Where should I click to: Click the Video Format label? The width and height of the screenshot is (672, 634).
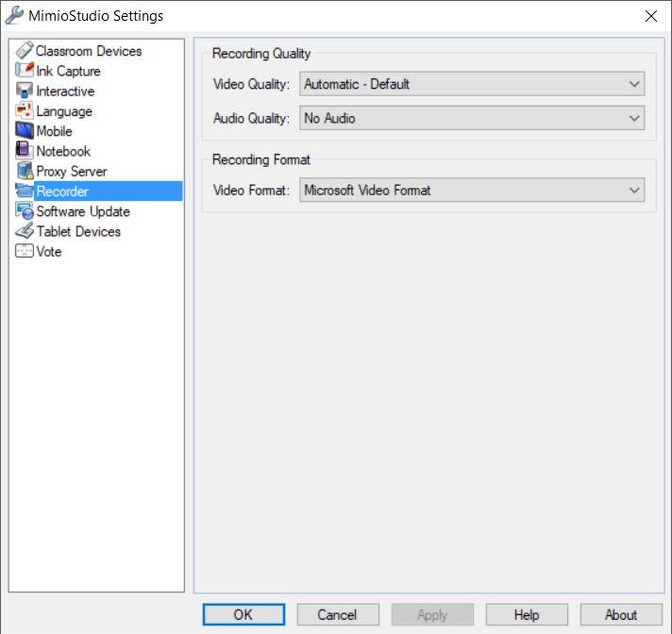[251, 191]
